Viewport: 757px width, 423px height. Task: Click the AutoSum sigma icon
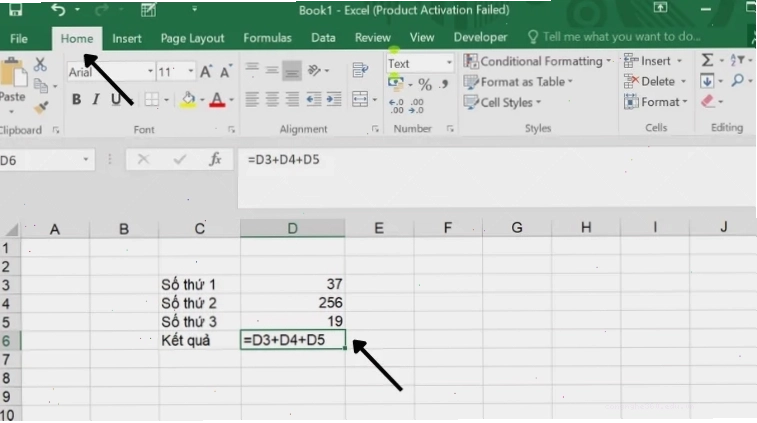[x=707, y=60]
